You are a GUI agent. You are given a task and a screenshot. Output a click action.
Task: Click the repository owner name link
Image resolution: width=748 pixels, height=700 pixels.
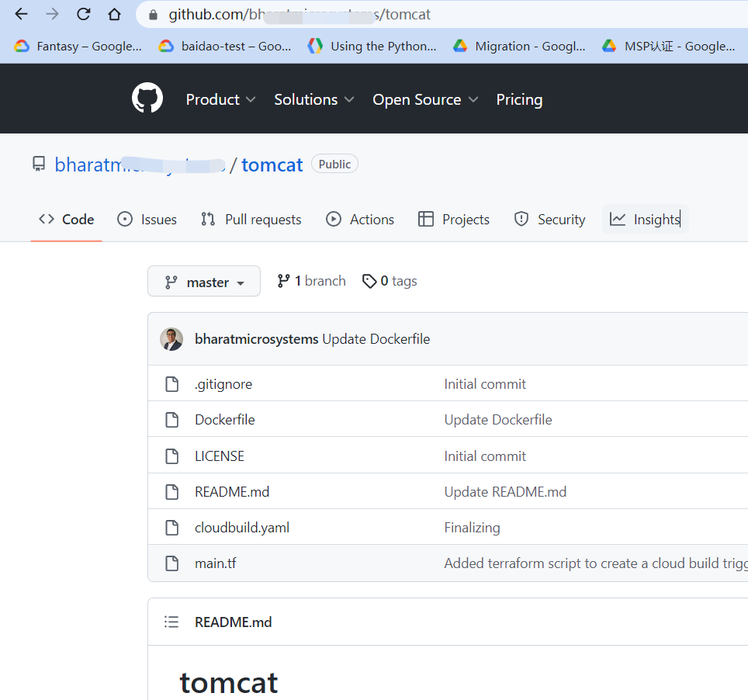[x=140, y=165]
